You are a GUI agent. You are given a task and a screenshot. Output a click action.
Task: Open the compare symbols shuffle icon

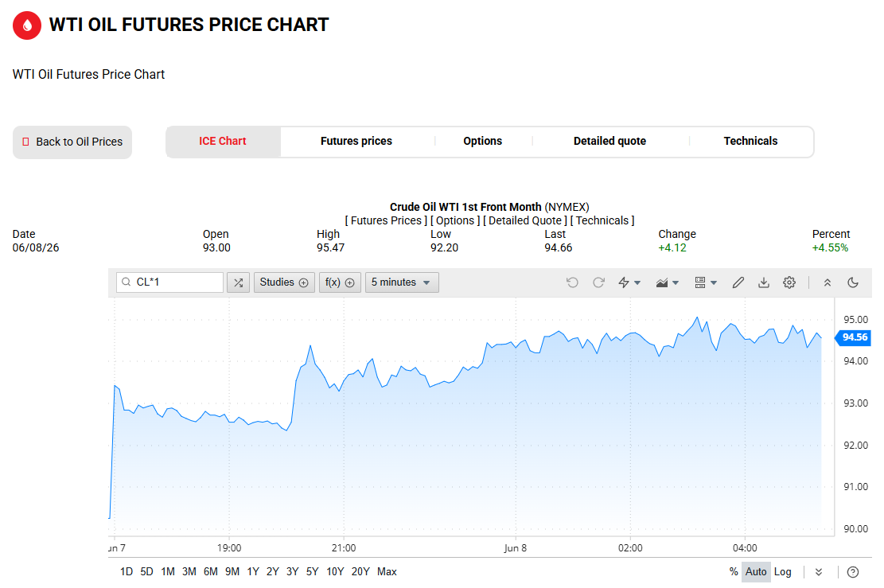pyautogui.click(x=239, y=282)
